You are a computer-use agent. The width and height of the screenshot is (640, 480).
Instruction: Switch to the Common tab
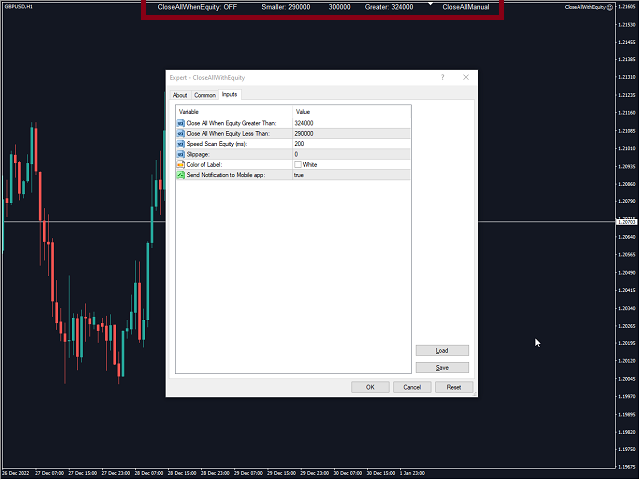click(204, 95)
